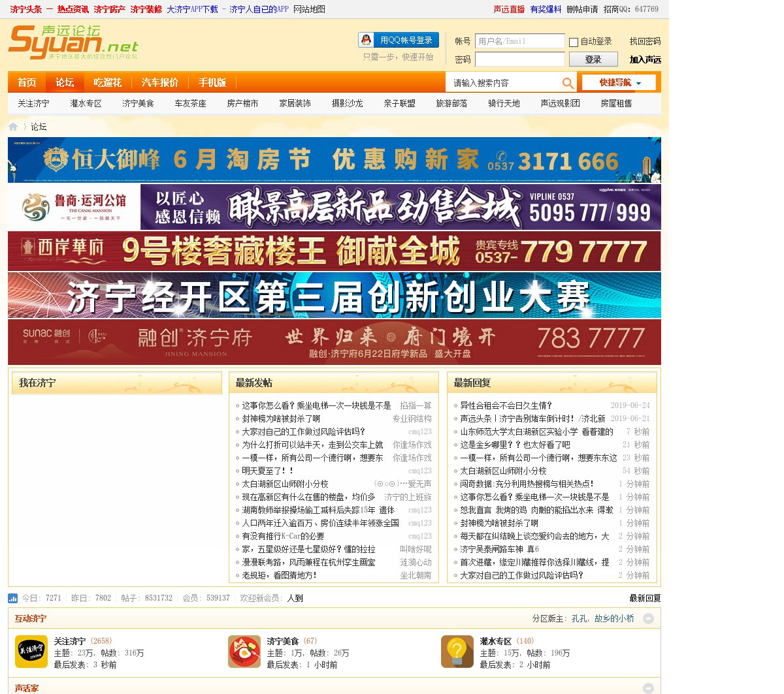The image size is (784, 694).
Task: Select the 汽车报价 nav tab
Action: click(160, 82)
